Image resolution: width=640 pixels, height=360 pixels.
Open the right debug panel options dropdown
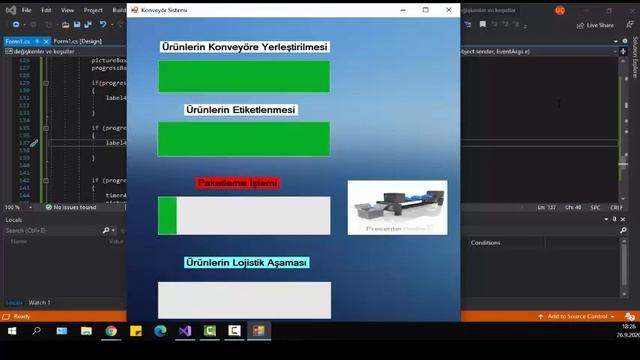click(606, 220)
